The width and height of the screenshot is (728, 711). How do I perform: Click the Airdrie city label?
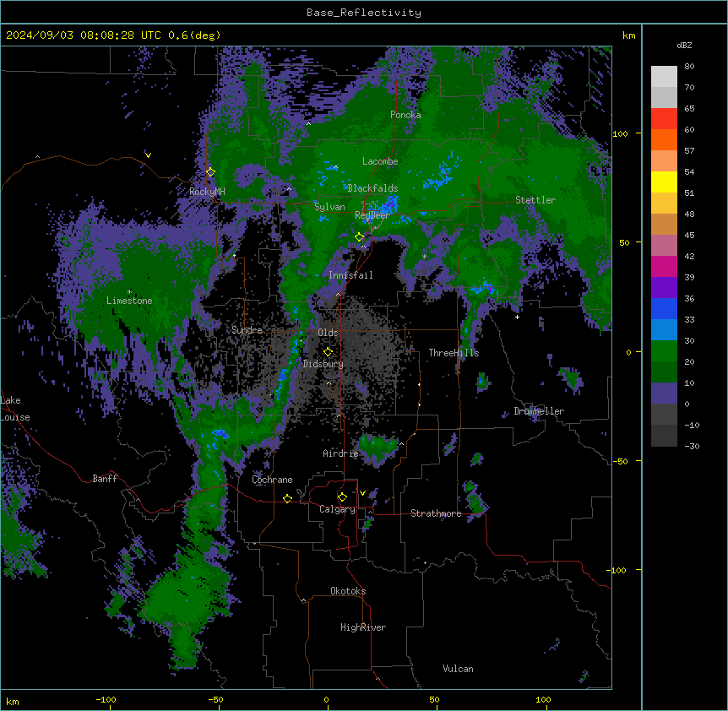341,453
